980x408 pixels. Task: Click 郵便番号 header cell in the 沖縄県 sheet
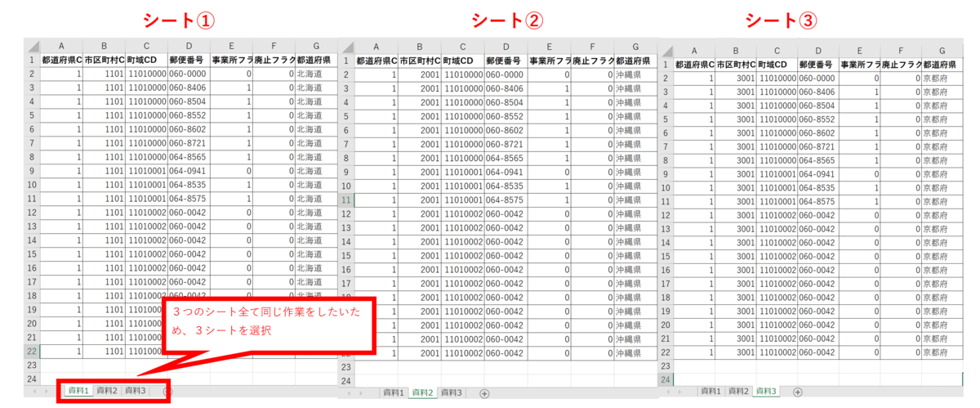click(x=506, y=60)
